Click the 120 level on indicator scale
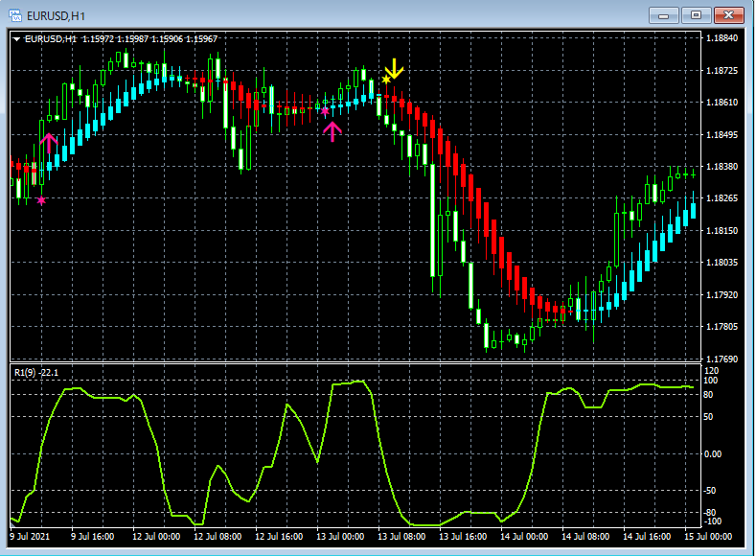 click(x=711, y=371)
